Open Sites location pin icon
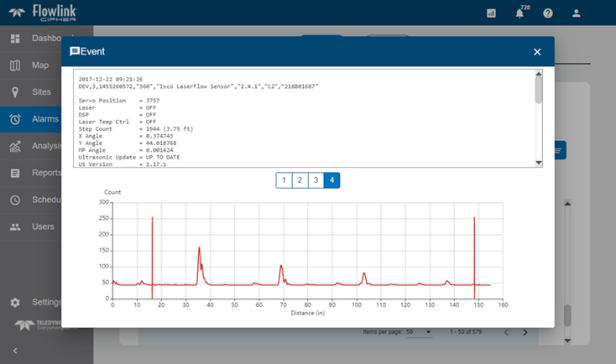Image resolution: width=616 pixels, height=364 pixels. coord(15,92)
